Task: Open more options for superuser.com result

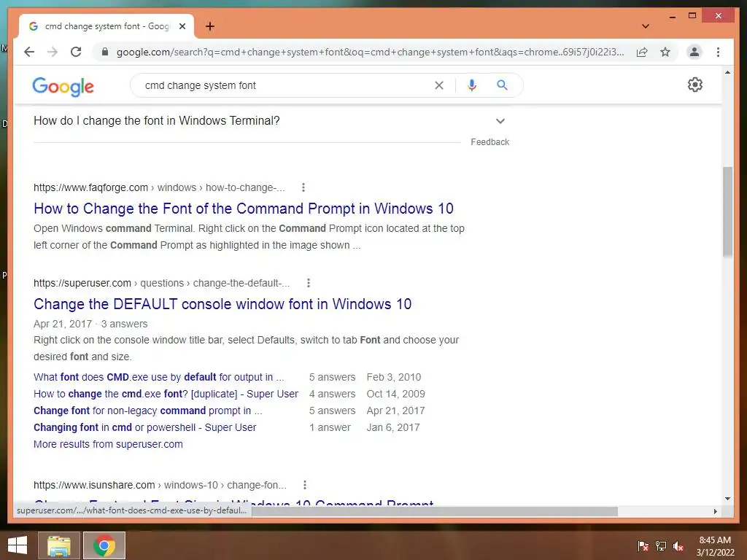Action: coord(309,283)
